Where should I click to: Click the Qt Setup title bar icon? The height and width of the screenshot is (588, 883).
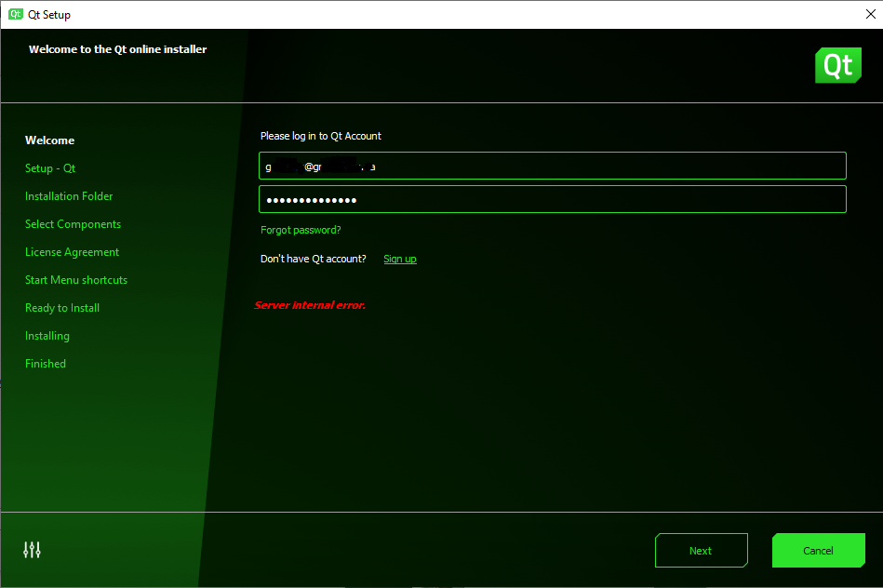[x=15, y=14]
